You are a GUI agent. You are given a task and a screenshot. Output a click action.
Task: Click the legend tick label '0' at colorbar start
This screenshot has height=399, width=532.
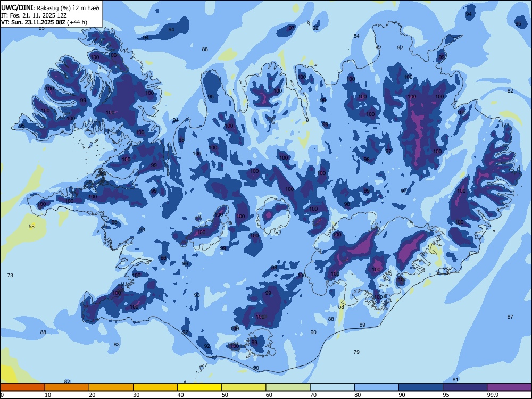[2, 395]
